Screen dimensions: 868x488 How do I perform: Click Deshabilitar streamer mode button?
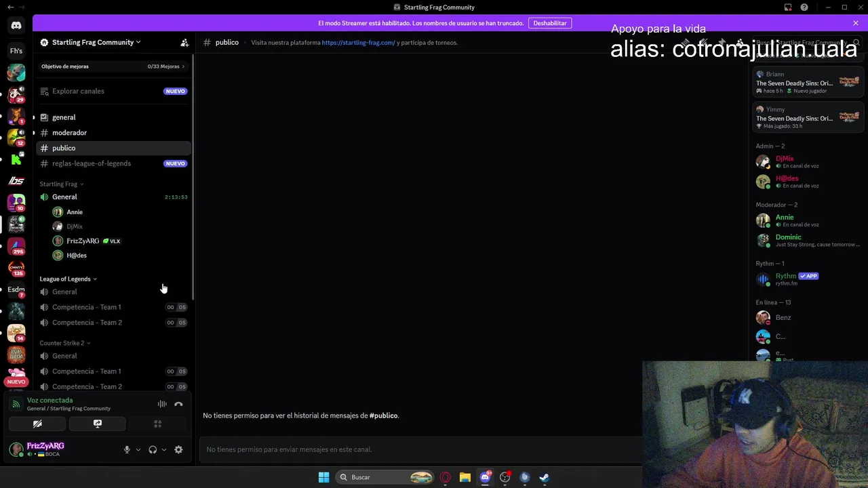tap(550, 23)
